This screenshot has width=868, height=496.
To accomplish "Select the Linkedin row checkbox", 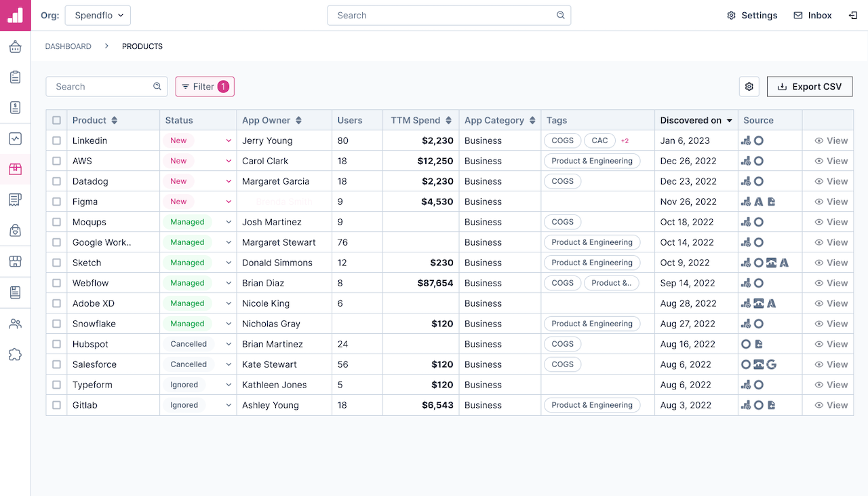I will click(56, 140).
